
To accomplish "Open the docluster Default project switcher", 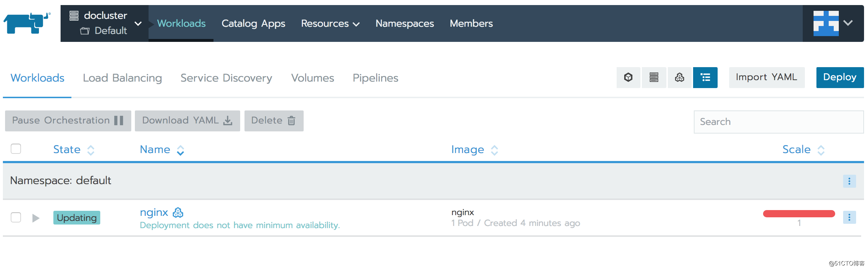I will point(105,23).
